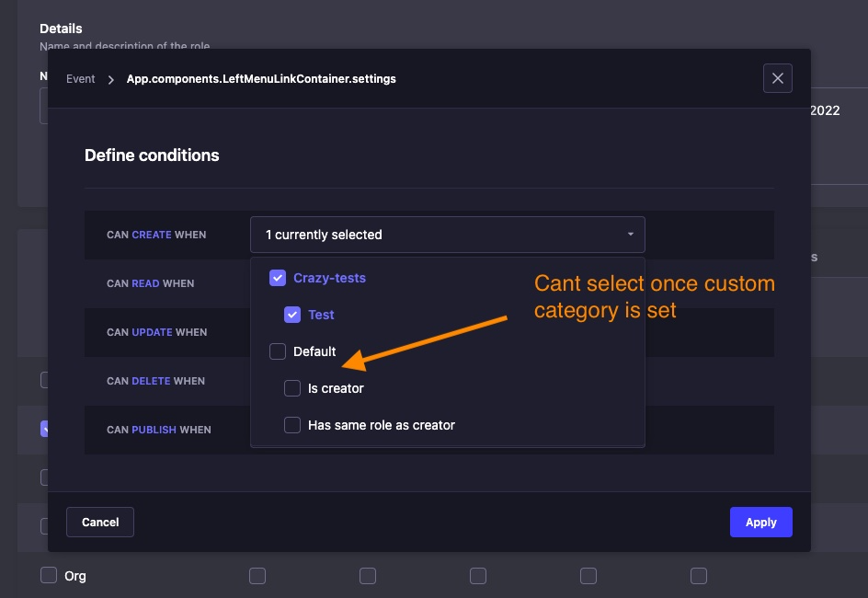
Task: Click the Event breadcrumb link
Action: (x=80, y=79)
